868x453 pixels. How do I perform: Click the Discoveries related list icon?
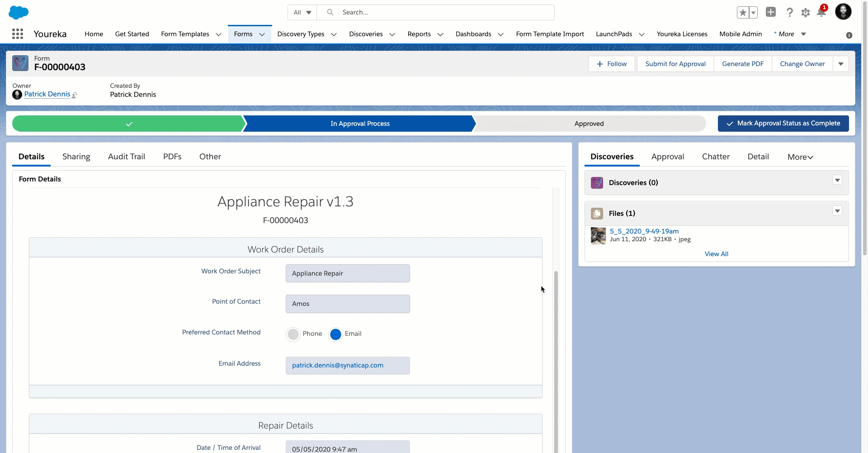[x=597, y=183]
